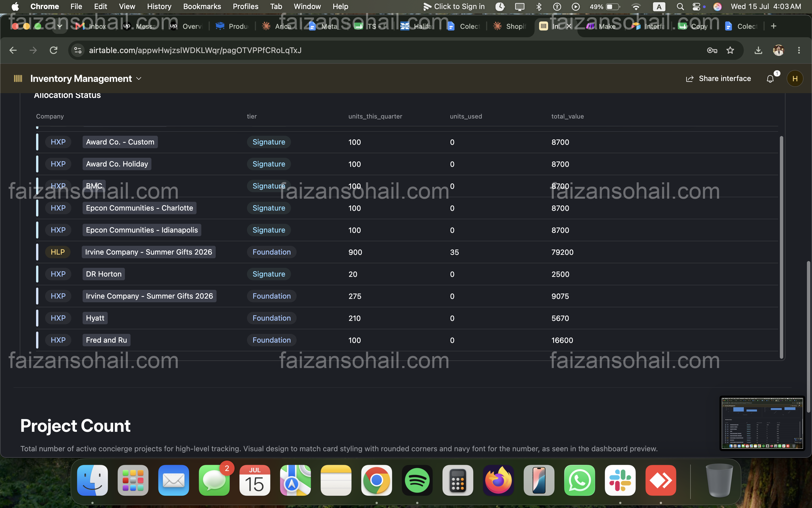Viewport: 812px width, 508px height.
Task: Click the 35 units used cell
Action: 454,252
